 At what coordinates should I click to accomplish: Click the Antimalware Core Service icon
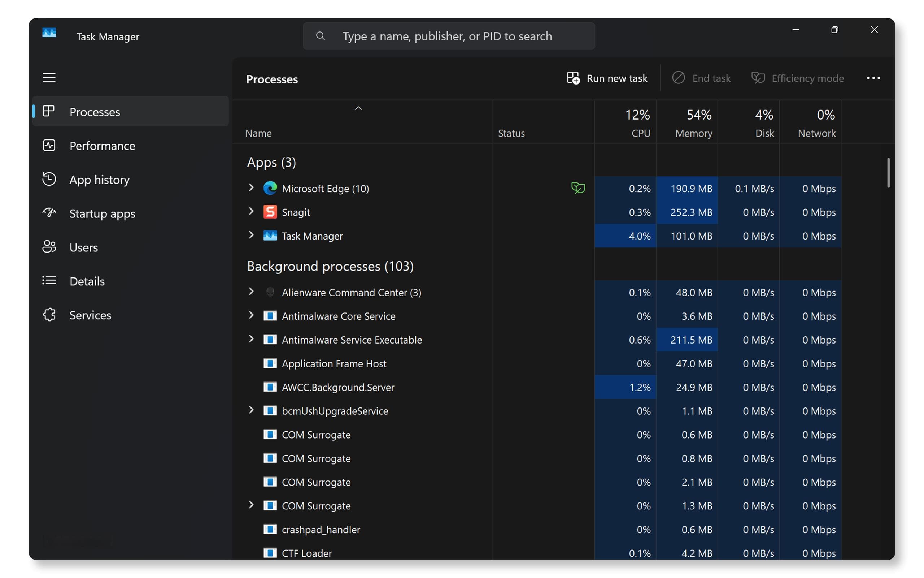pyautogui.click(x=270, y=316)
